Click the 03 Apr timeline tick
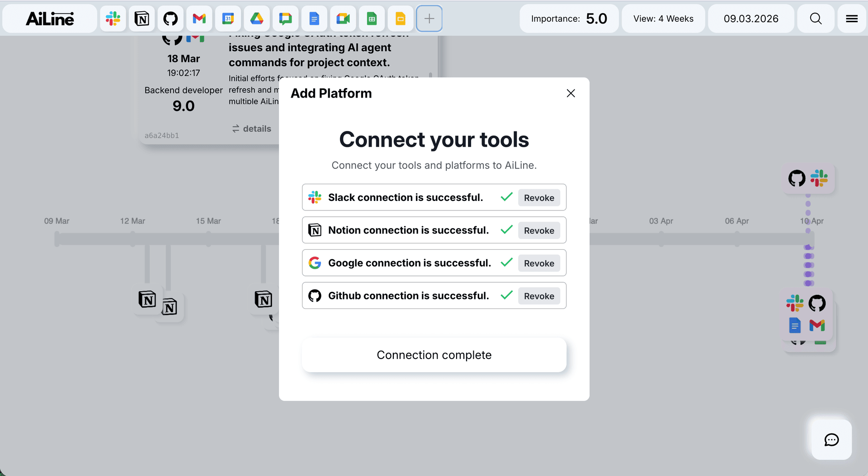Image resolution: width=868 pixels, height=476 pixels. click(661, 238)
